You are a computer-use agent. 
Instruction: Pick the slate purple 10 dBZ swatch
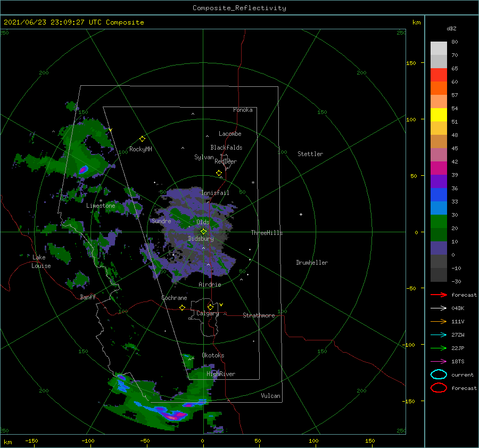439,248
